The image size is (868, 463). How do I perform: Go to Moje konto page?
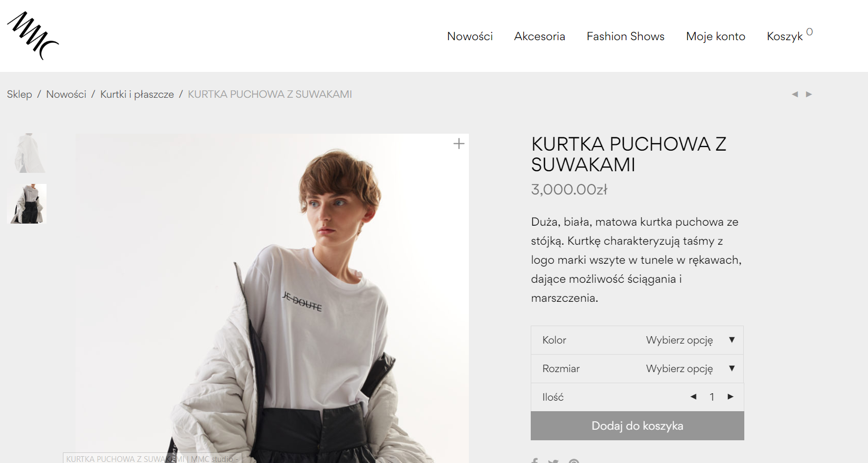[x=716, y=36]
